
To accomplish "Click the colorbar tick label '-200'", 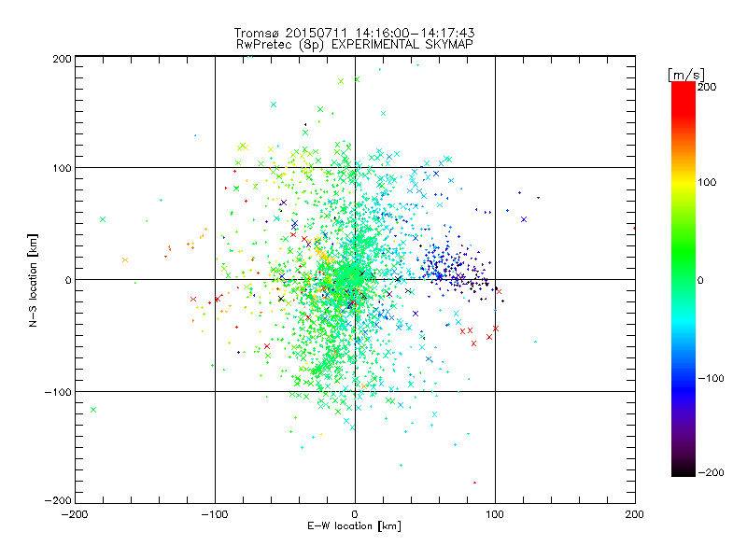I will click(711, 472).
